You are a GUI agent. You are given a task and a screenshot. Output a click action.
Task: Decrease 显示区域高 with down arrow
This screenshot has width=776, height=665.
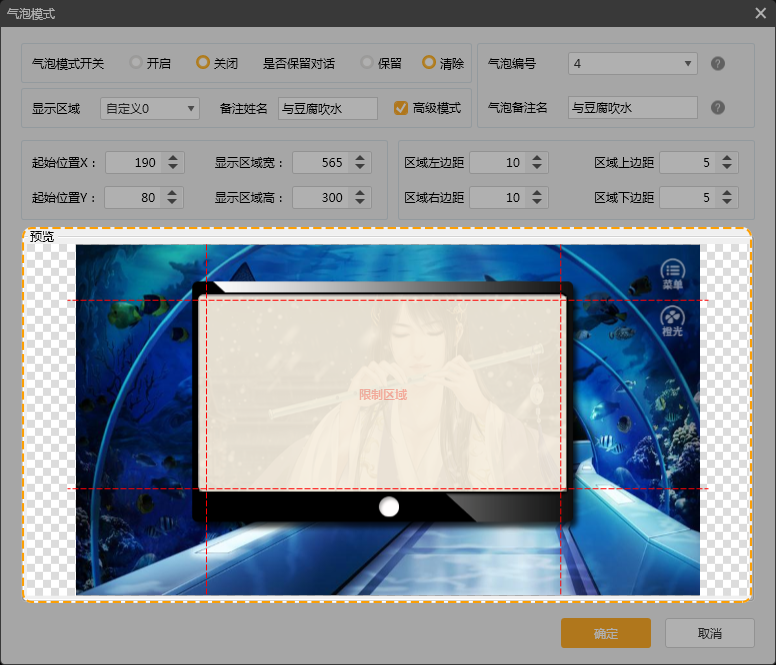(360, 203)
